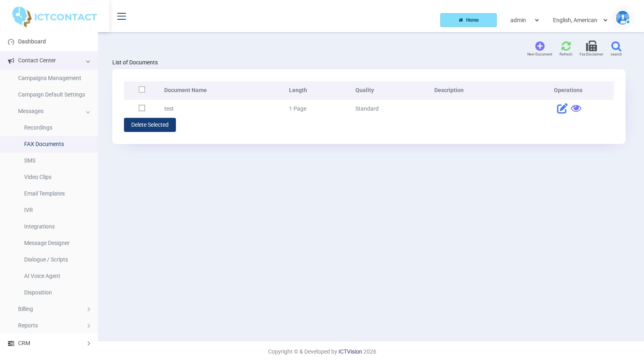
Task: Open Dialogue / Scripts
Action: pyautogui.click(x=46, y=259)
